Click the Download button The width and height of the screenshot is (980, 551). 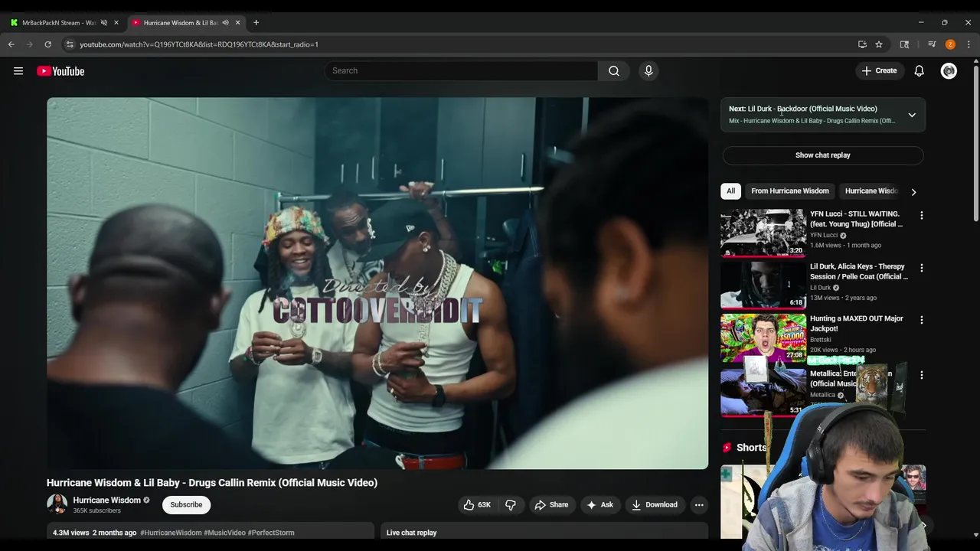tap(655, 505)
